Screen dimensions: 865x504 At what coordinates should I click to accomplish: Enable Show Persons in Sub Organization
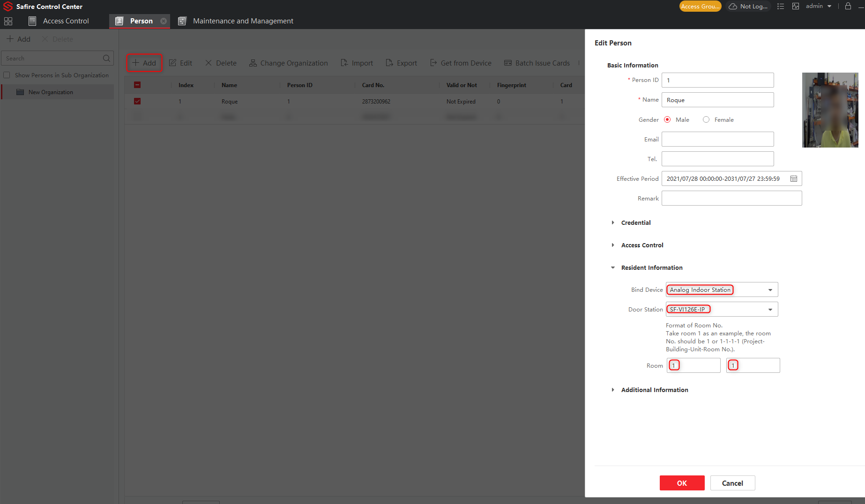(7, 75)
